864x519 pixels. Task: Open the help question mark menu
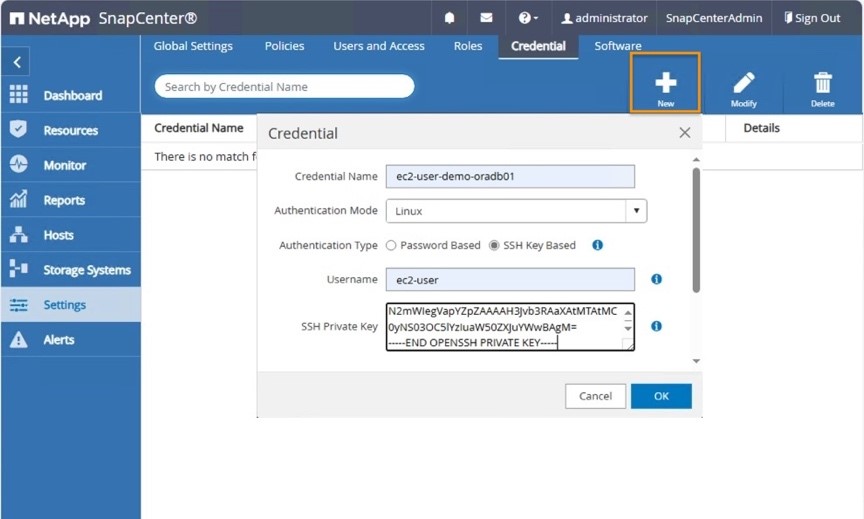click(x=527, y=18)
